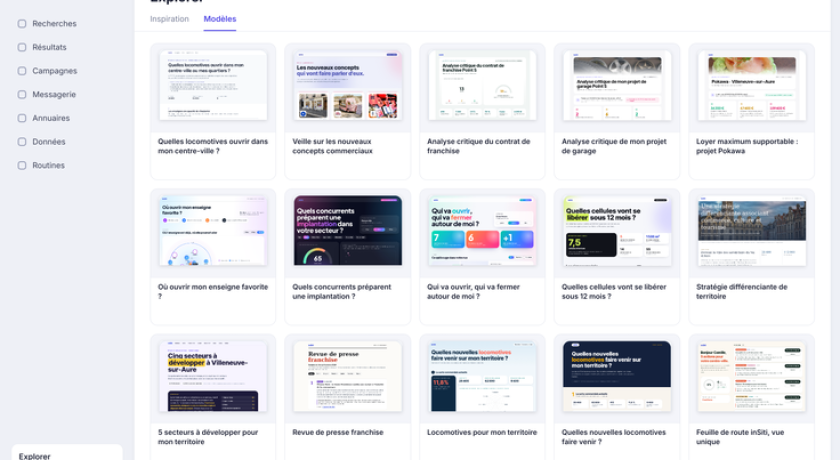Viewport: 840px width, 460px height.
Task: Open Analyse critique du contrat de franchise thumbnail
Action: (482, 85)
